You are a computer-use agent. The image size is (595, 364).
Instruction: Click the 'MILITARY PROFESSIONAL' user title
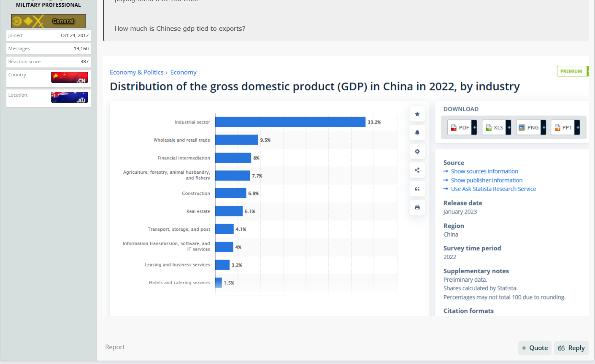49,5
